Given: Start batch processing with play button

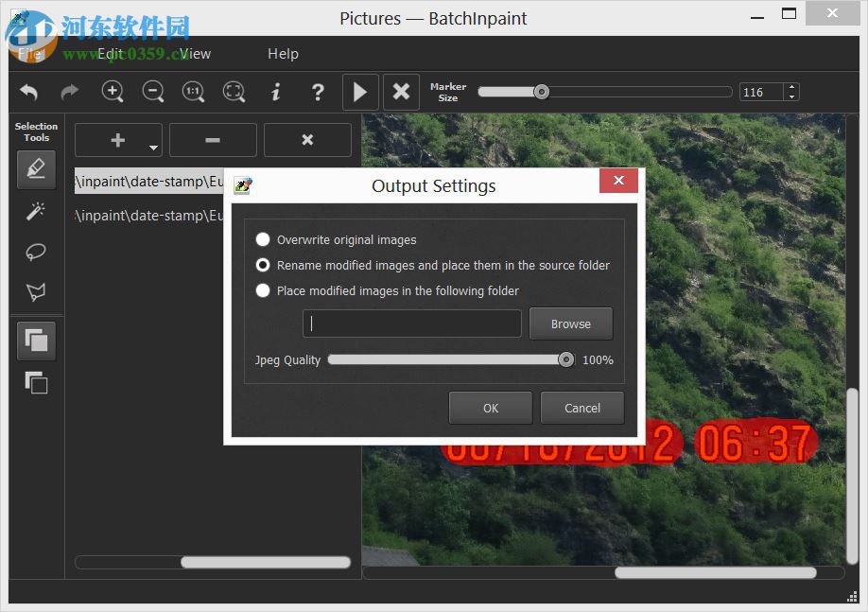Looking at the screenshot, I should [x=360, y=92].
